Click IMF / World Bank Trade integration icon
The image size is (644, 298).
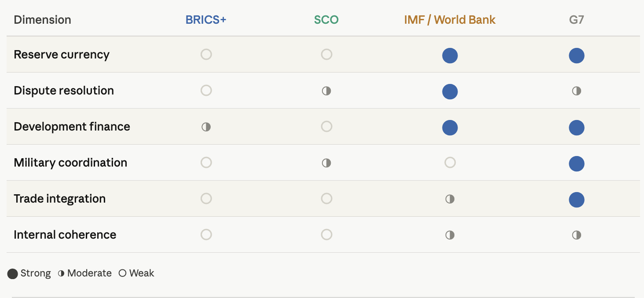(x=450, y=199)
